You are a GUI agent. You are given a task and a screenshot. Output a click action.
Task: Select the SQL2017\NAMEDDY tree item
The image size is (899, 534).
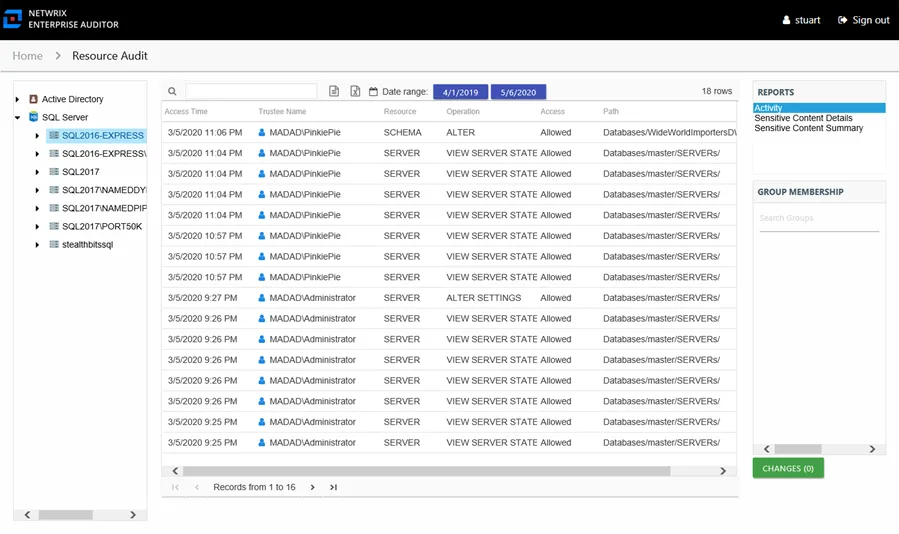tap(104, 190)
